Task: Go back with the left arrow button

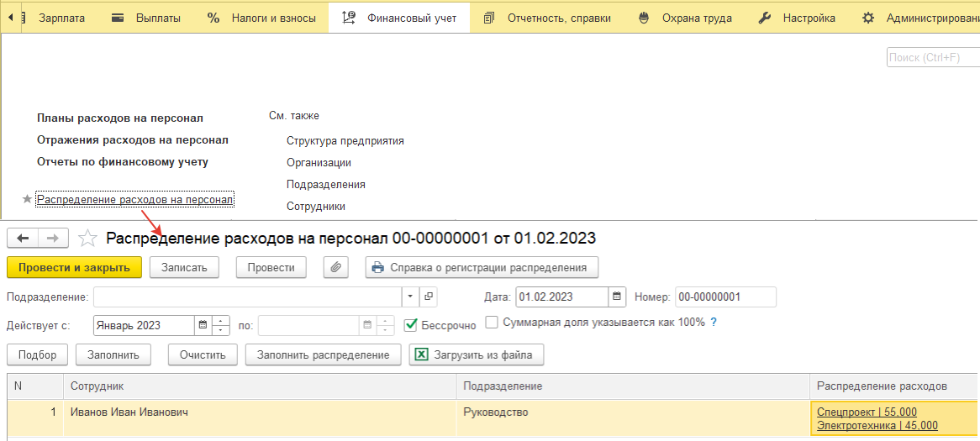Action: (x=24, y=238)
